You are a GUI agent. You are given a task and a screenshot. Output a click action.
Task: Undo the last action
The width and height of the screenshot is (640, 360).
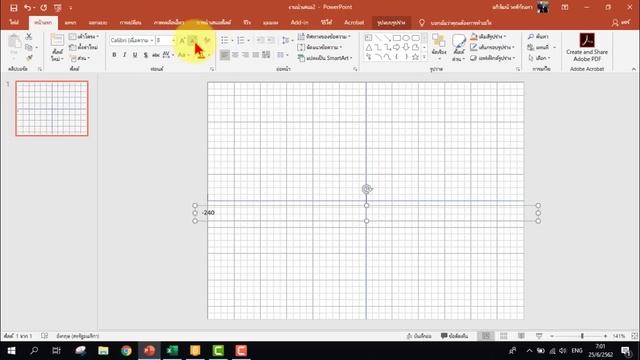[x=27, y=8]
